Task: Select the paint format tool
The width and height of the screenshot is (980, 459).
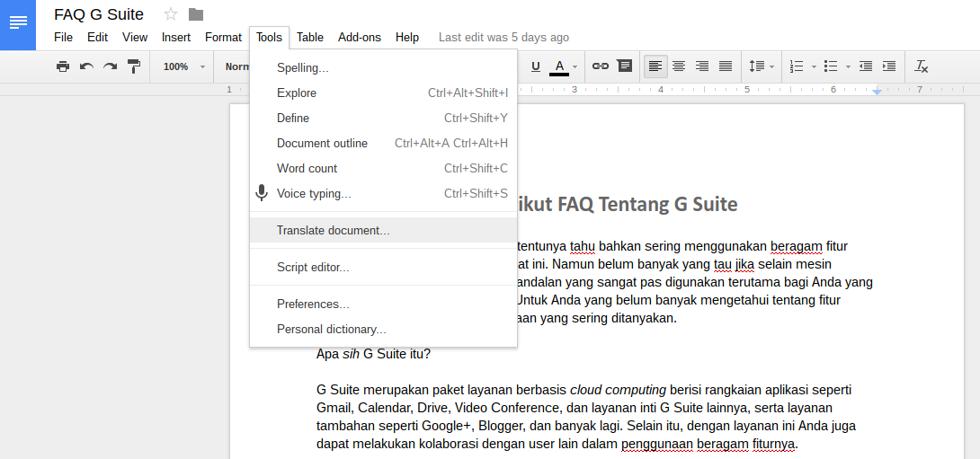Action: (x=134, y=66)
